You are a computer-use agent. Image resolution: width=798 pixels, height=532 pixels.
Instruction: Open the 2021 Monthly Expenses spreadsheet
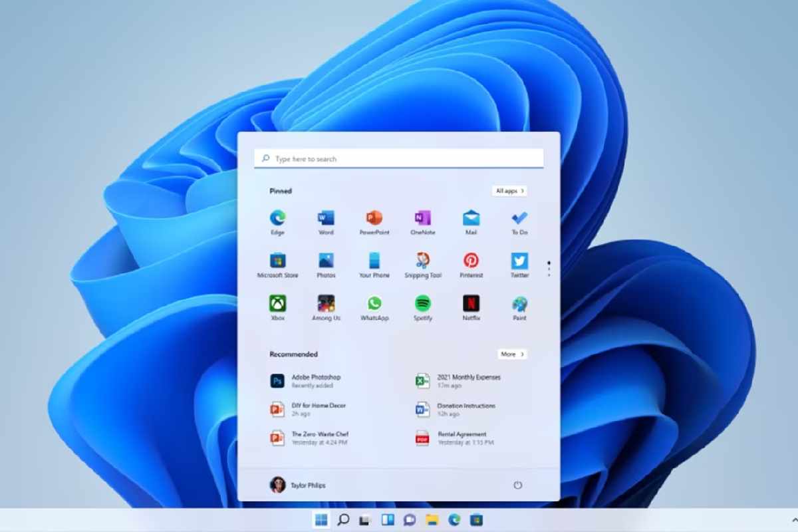pos(459,380)
